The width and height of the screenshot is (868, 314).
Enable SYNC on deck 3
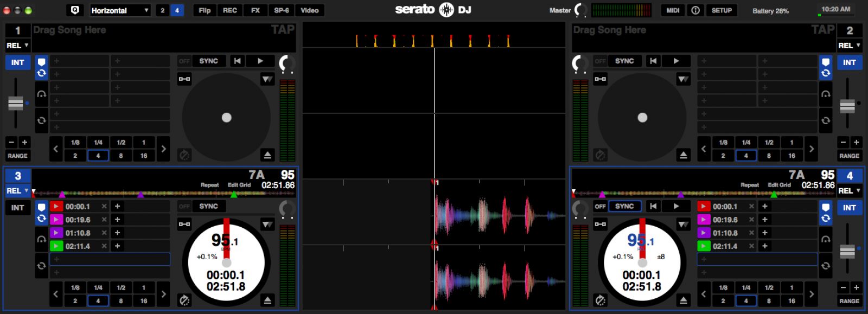[x=209, y=206]
